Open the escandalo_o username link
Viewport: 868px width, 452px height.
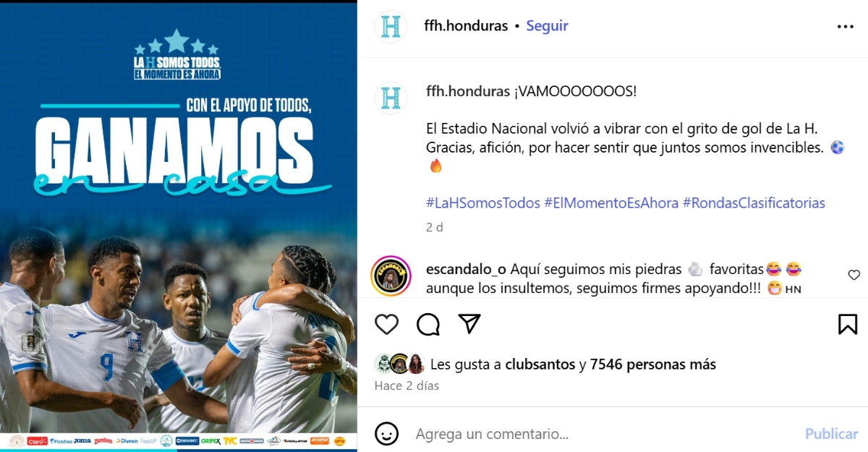467,270
